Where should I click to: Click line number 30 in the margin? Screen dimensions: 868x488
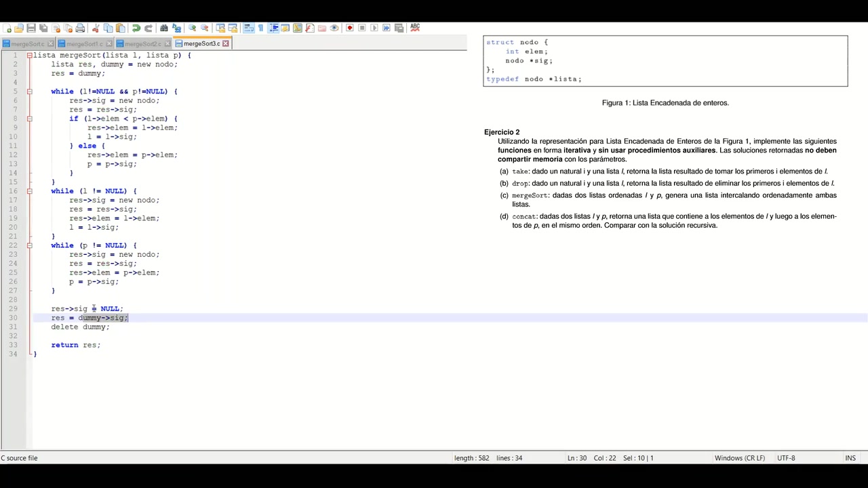click(13, 318)
